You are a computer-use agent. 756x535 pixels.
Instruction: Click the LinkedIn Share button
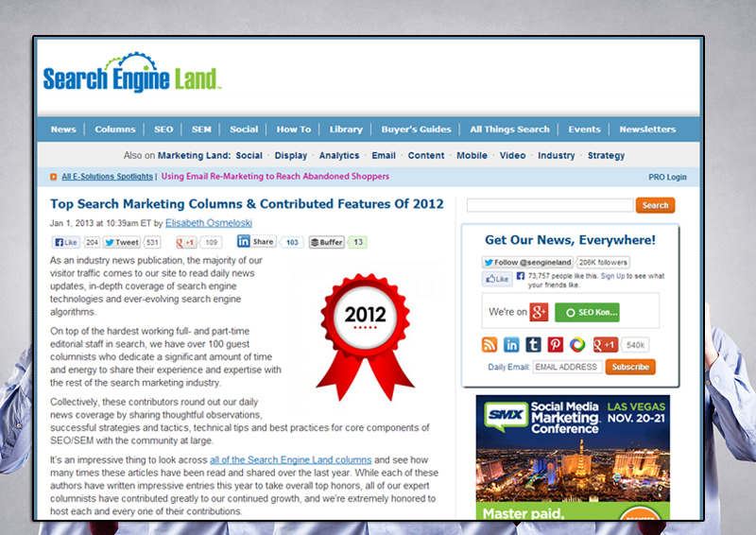click(256, 241)
